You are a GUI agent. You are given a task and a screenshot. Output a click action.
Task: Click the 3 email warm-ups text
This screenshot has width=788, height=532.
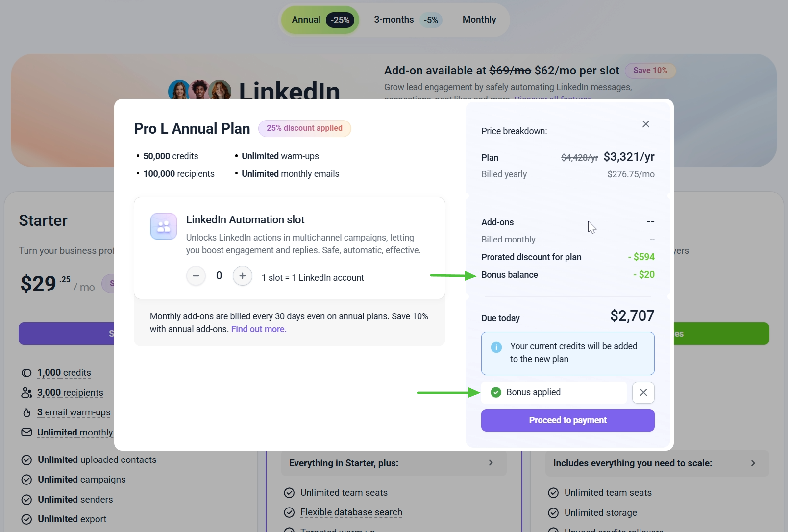74,412
